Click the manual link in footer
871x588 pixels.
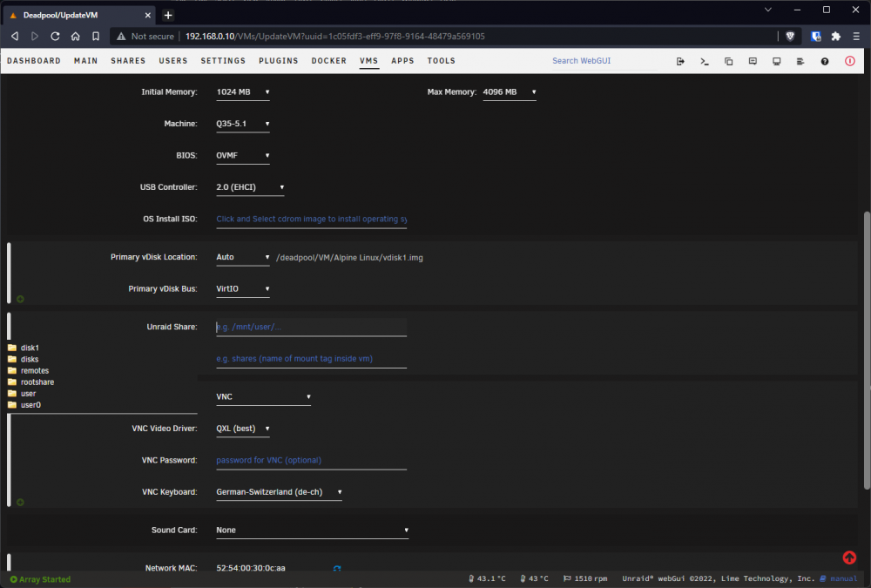pyautogui.click(x=843, y=578)
